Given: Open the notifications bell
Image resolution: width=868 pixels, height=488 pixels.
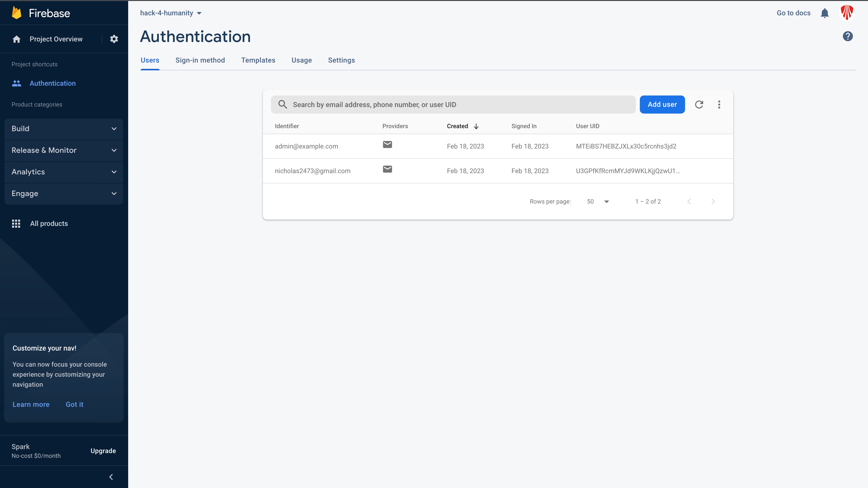Looking at the screenshot, I should click(x=825, y=13).
